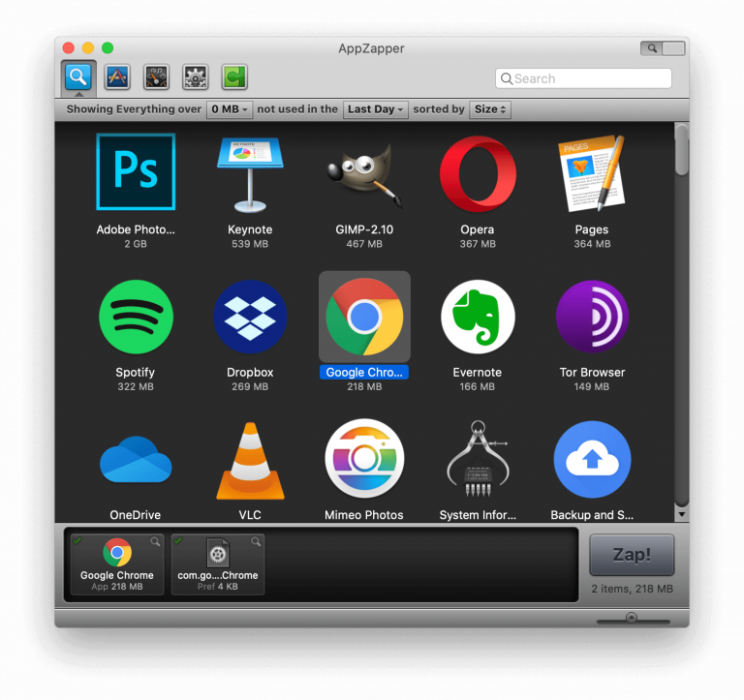Click the 'Showing Everything over' label
Screen dimensions: 744x700
tap(134, 109)
